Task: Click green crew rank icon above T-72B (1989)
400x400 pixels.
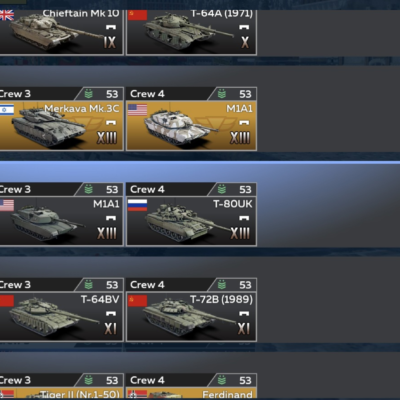Action: [222, 285]
